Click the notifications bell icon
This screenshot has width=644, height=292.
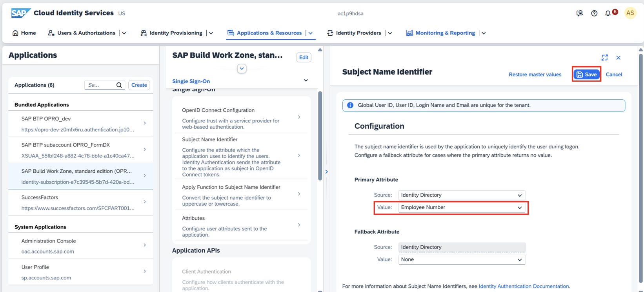(608, 13)
